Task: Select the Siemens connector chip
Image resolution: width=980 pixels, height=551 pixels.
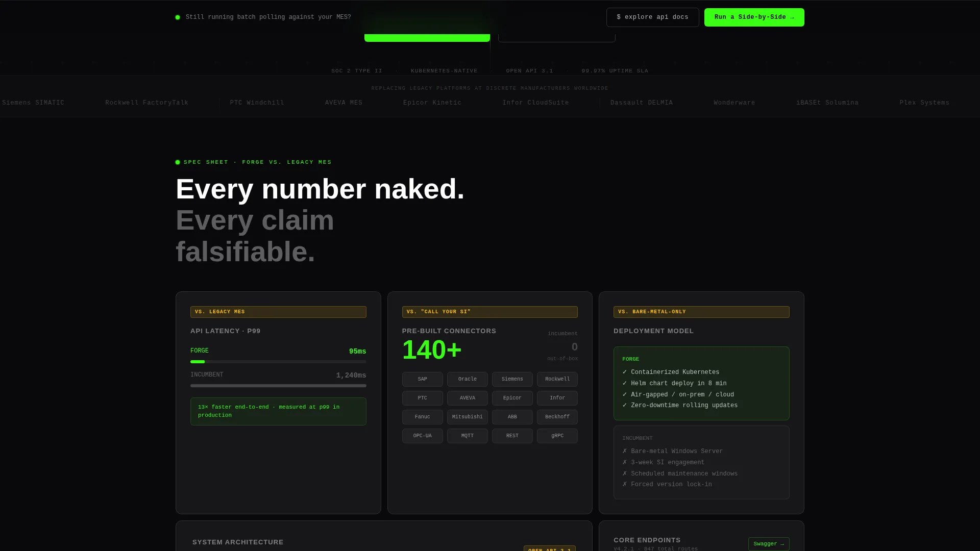Action: [x=512, y=379]
